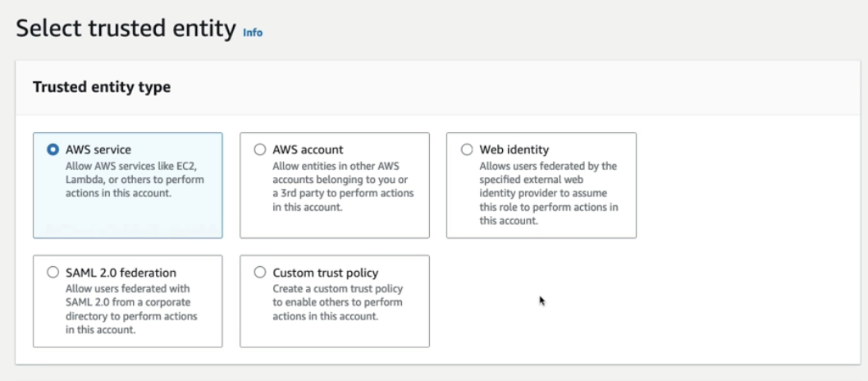Click the "SAML 2.0 federation" card title
Viewport: 868px width, 381px height.
click(x=121, y=273)
